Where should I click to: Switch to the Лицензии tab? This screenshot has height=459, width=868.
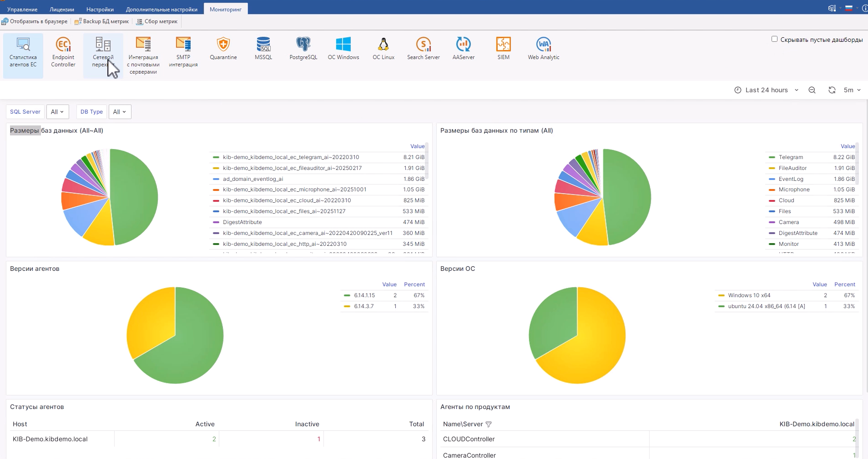62,9
